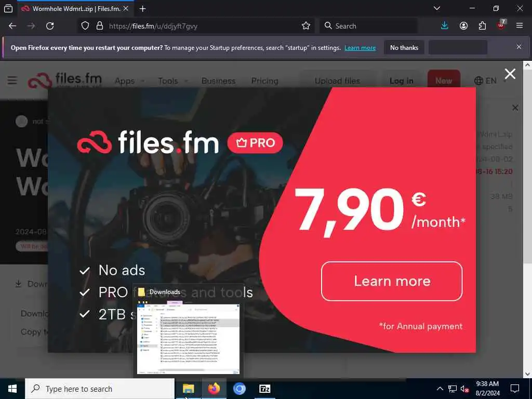
Task: Click the uBlock extension icon with badge 7
Action: 501,25
